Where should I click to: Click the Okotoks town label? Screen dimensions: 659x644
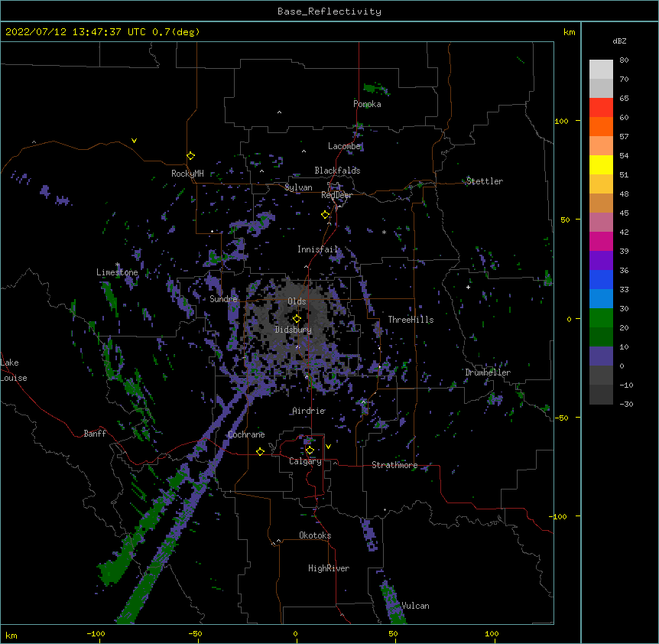[315, 535]
